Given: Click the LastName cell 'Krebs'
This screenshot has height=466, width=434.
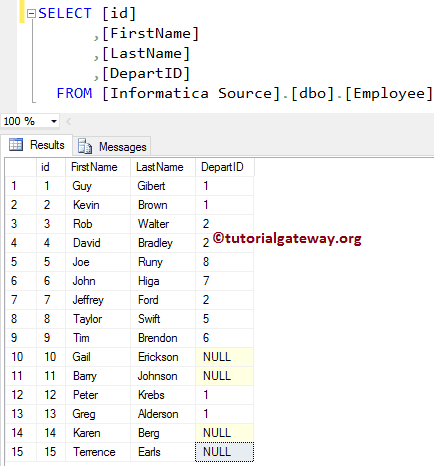Looking at the screenshot, I should (163, 395).
